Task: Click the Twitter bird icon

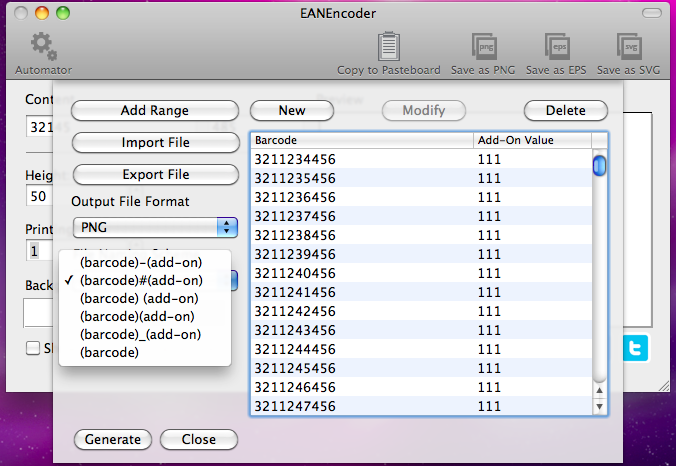Action: pos(635,347)
